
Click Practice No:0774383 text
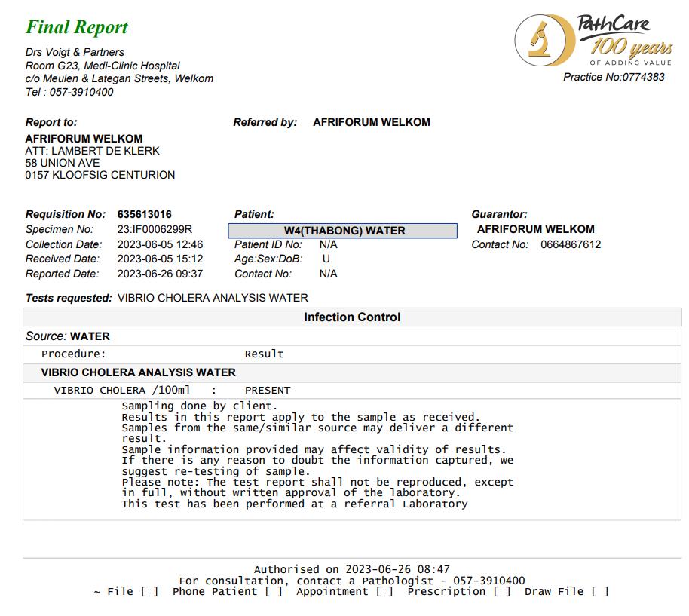(614, 78)
